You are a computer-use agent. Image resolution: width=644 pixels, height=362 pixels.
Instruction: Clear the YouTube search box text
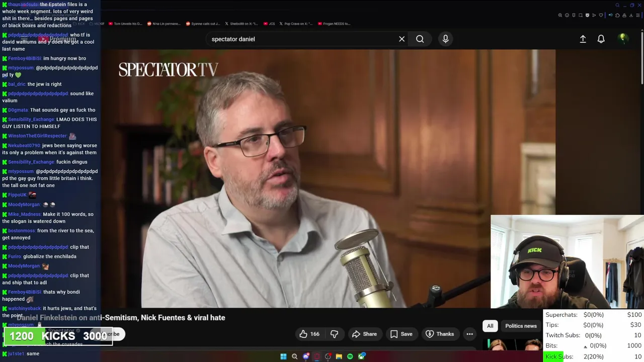(401, 39)
